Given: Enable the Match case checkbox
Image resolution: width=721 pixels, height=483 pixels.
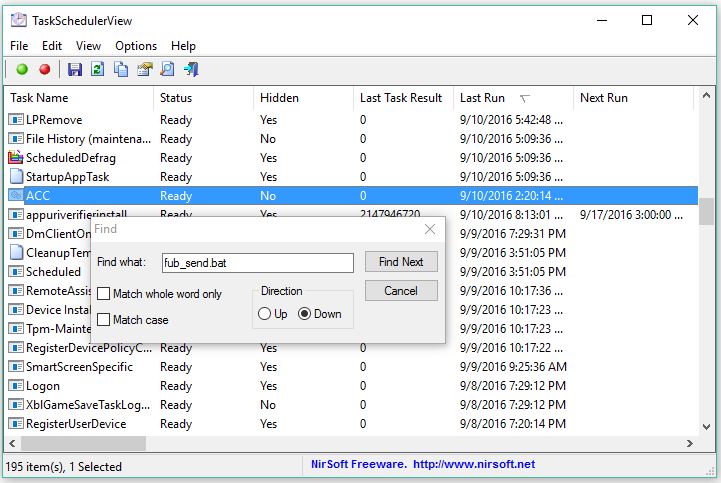Looking at the screenshot, I should click(x=104, y=320).
